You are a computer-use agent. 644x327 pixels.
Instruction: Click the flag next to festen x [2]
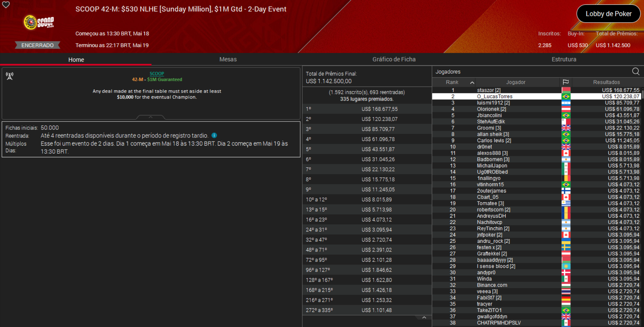pos(566,248)
